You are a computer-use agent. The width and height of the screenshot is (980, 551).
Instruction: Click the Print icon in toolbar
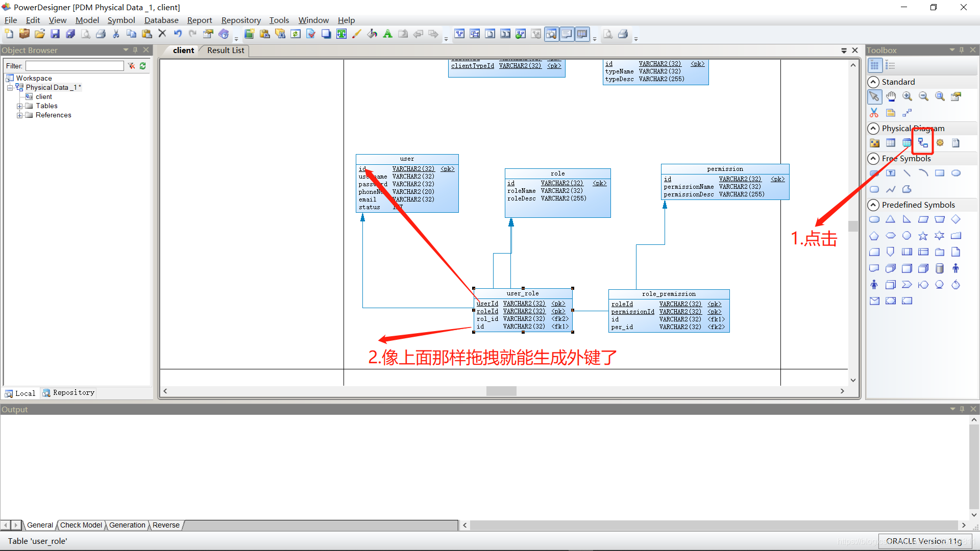pos(101,34)
